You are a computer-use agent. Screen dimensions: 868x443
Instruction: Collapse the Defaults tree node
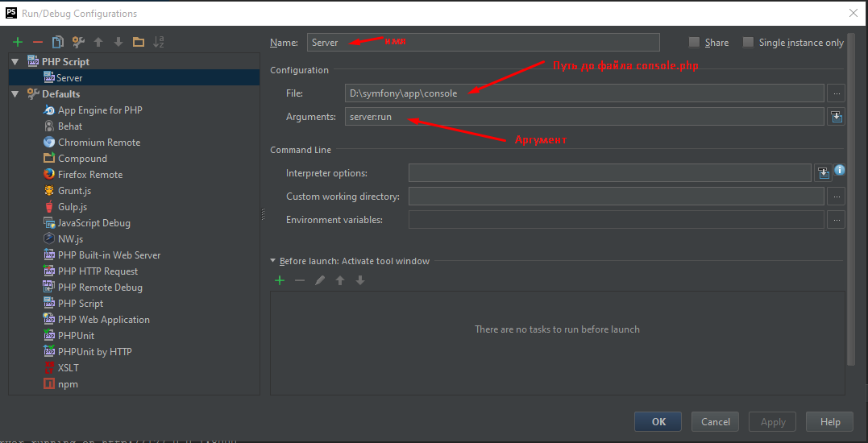point(15,94)
